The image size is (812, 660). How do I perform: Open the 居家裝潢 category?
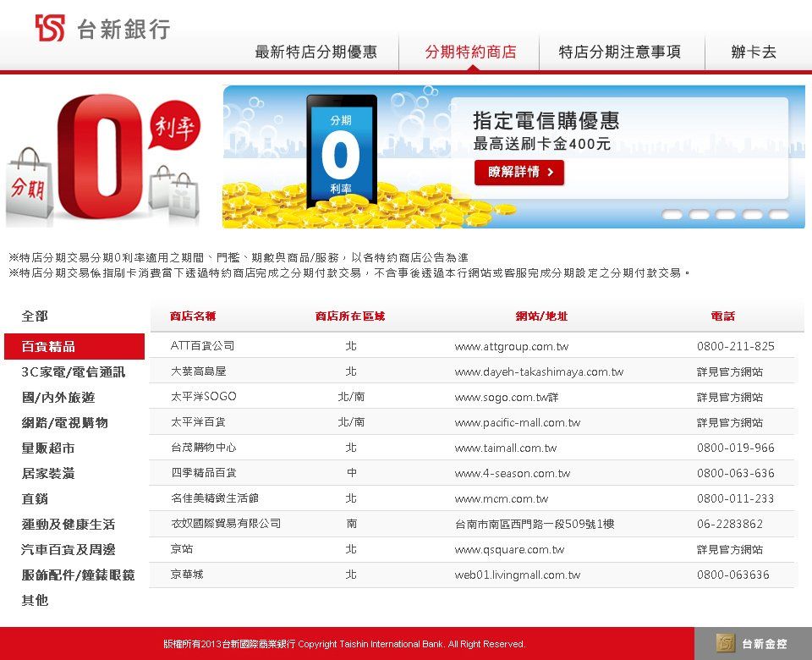pos(48,474)
